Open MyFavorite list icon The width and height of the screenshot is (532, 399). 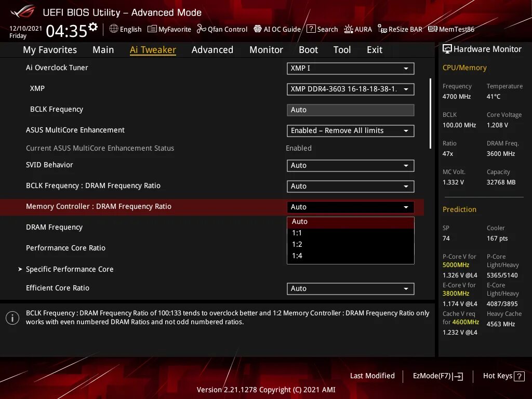[x=152, y=29]
